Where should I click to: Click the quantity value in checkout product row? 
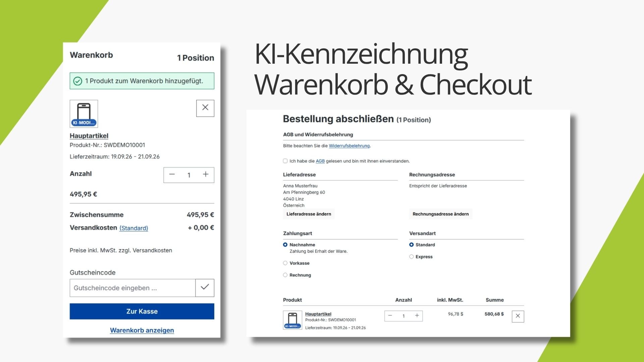tap(404, 316)
